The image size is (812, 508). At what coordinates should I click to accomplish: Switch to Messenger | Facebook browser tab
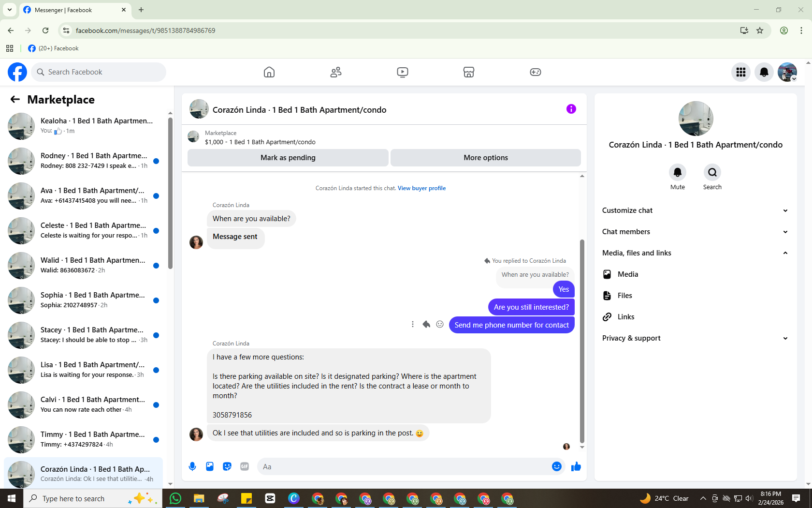click(x=74, y=10)
